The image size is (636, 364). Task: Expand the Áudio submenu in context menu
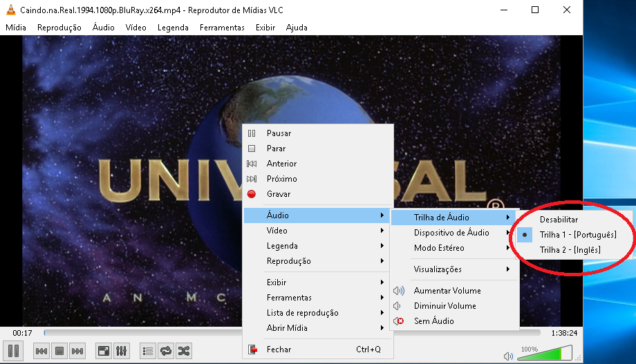pos(317,215)
